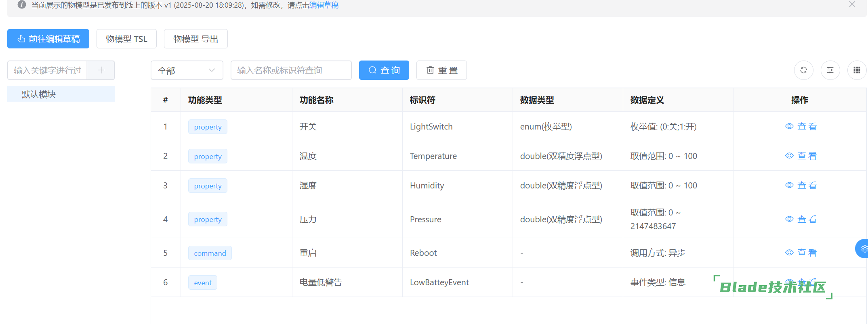Click the eye icon for Temperature row
The image size is (868, 324).
(x=789, y=156)
